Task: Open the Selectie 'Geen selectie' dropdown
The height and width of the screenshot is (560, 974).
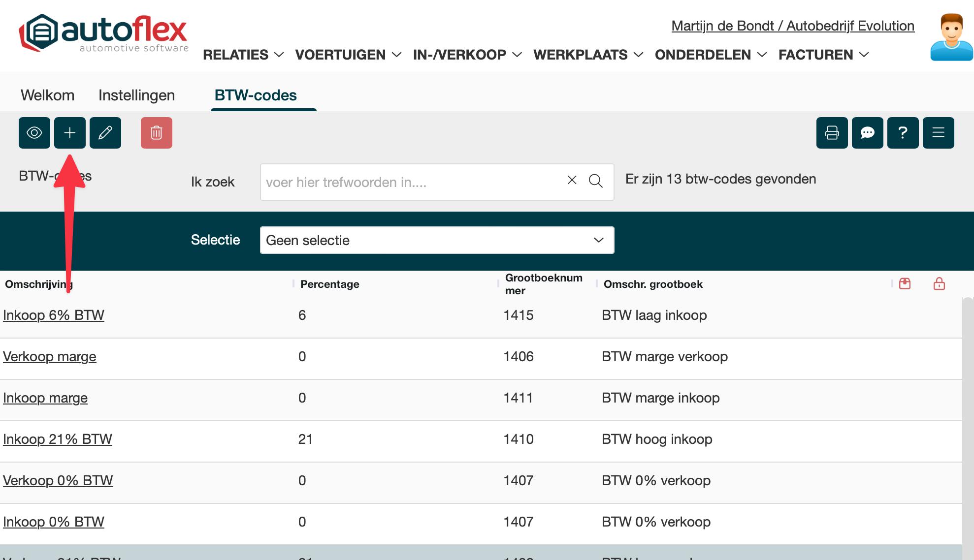Action: coord(437,240)
